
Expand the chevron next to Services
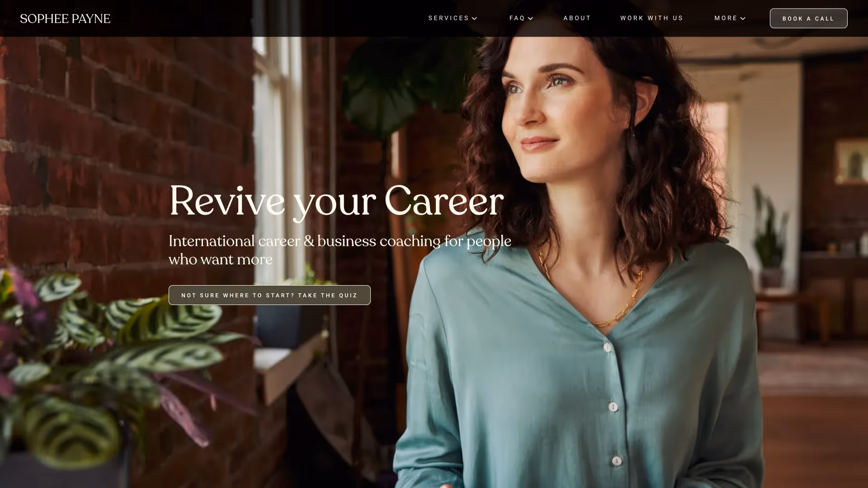click(x=474, y=19)
